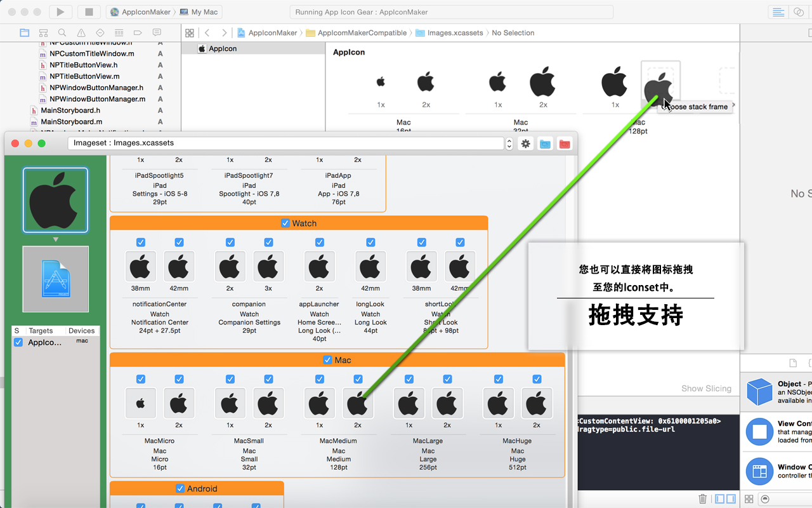Uncheck the Mac group checkbox

tap(327, 360)
